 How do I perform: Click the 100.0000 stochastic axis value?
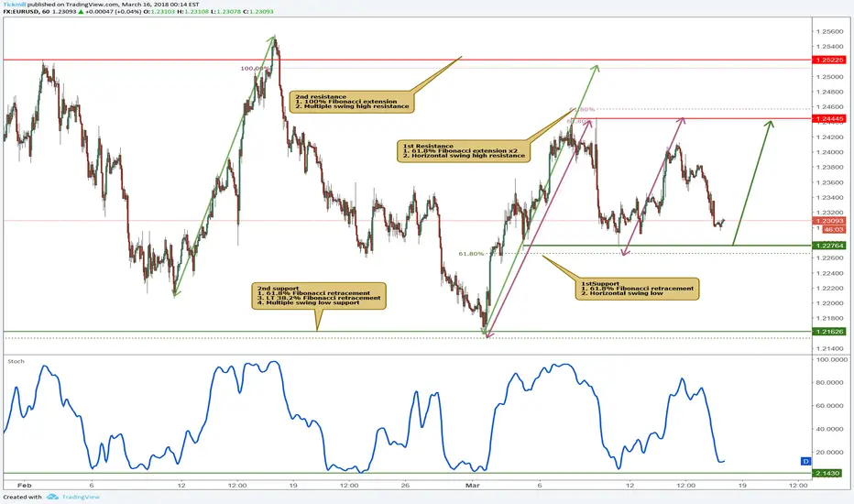pyautogui.click(x=831, y=359)
